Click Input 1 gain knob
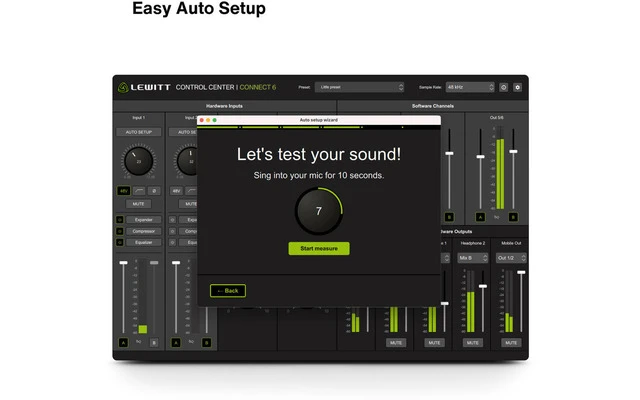This screenshot has height=400, width=640. coord(139,161)
